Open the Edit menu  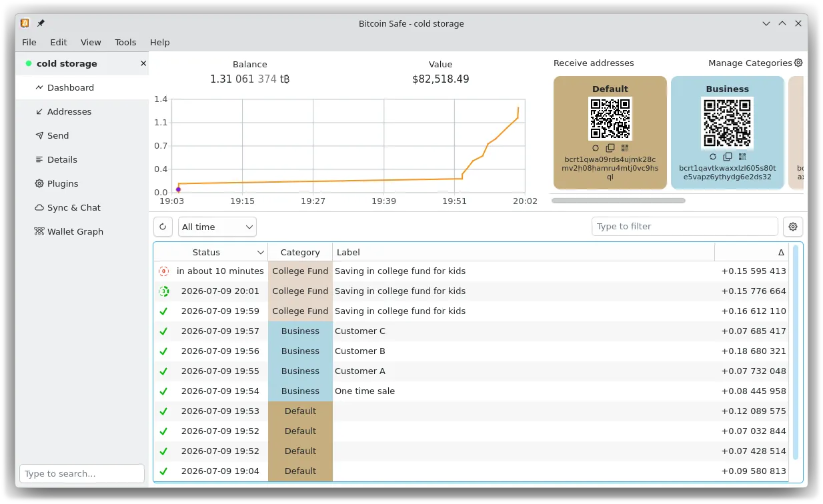coord(59,42)
